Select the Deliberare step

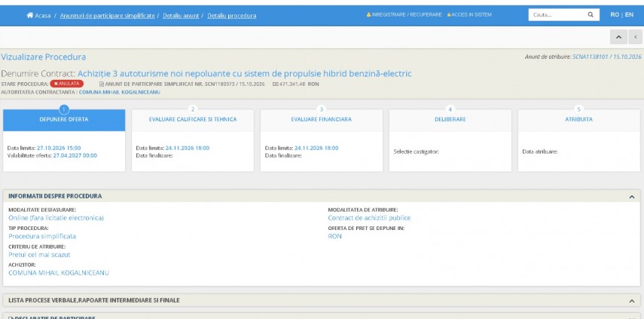[450, 120]
